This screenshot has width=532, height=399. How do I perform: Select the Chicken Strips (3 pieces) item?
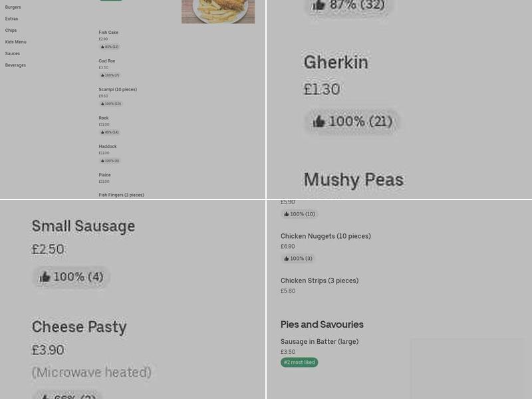(x=319, y=281)
